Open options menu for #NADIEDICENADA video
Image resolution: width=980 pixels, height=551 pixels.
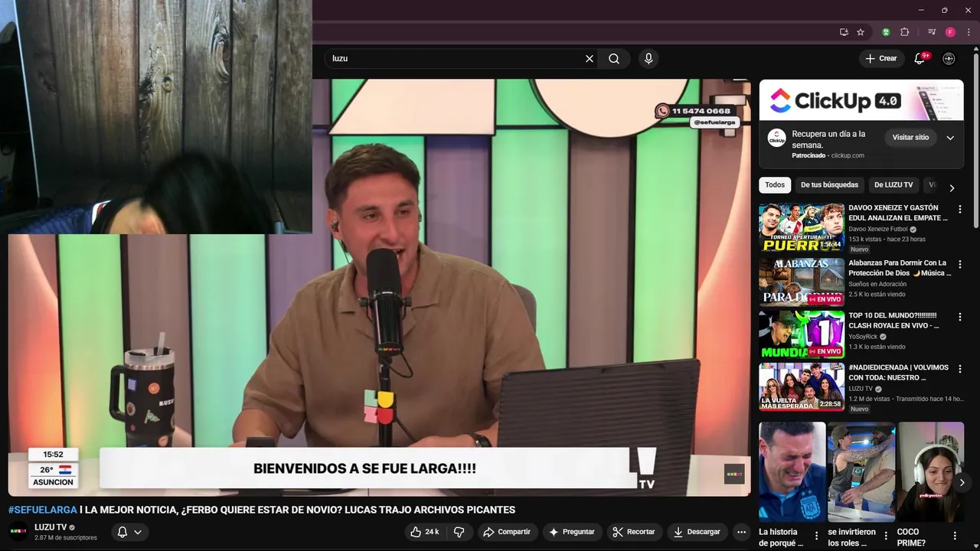(959, 369)
